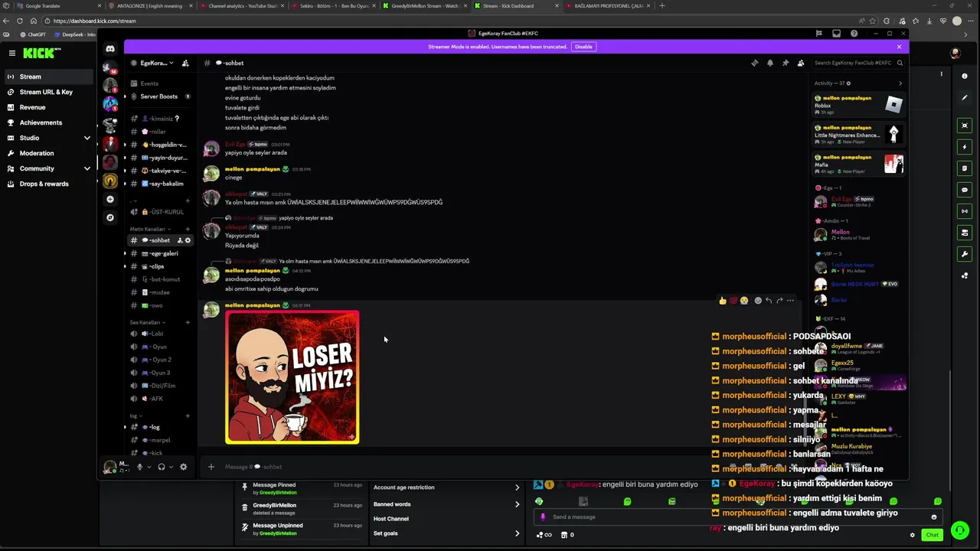
Task: Open the bot-komut text channel
Action: pos(159,279)
